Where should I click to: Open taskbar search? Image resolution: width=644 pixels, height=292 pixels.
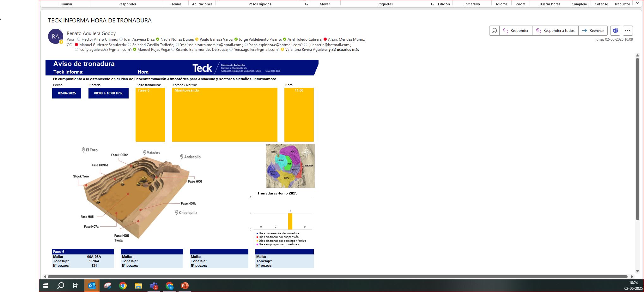click(60, 286)
